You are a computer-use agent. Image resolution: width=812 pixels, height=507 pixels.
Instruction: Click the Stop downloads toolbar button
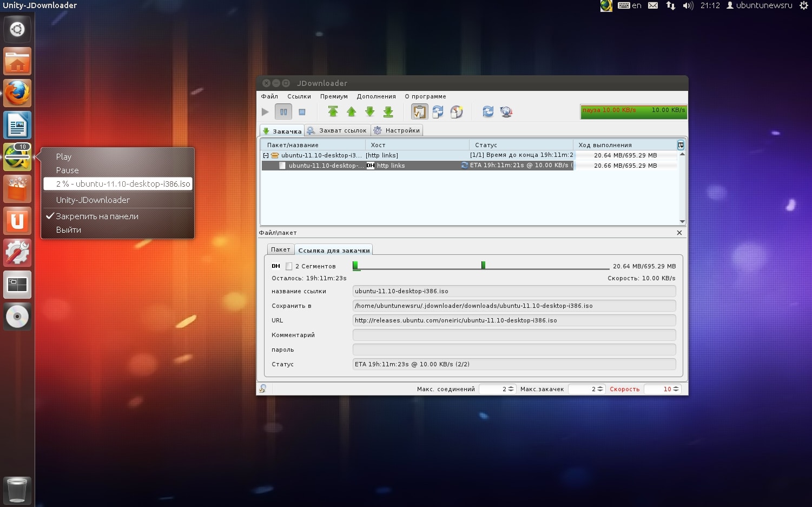[x=302, y=112]
